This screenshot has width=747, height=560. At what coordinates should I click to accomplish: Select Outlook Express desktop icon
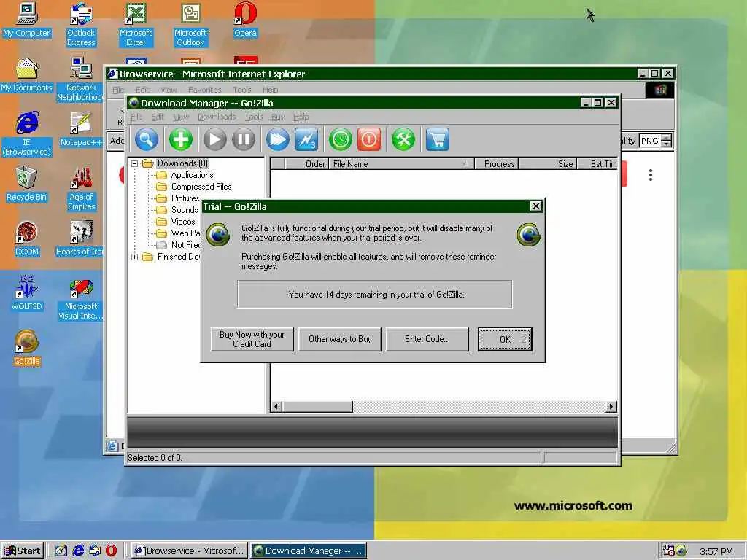tap(81, 25)
